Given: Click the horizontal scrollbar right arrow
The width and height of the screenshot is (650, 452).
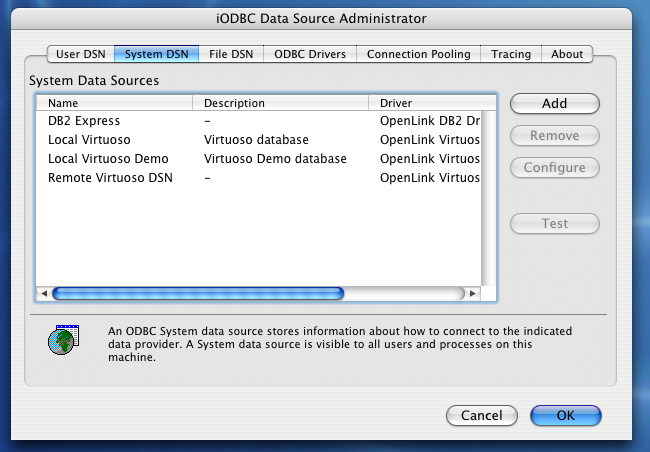Looking at the screenshot, I should point(473,294).
